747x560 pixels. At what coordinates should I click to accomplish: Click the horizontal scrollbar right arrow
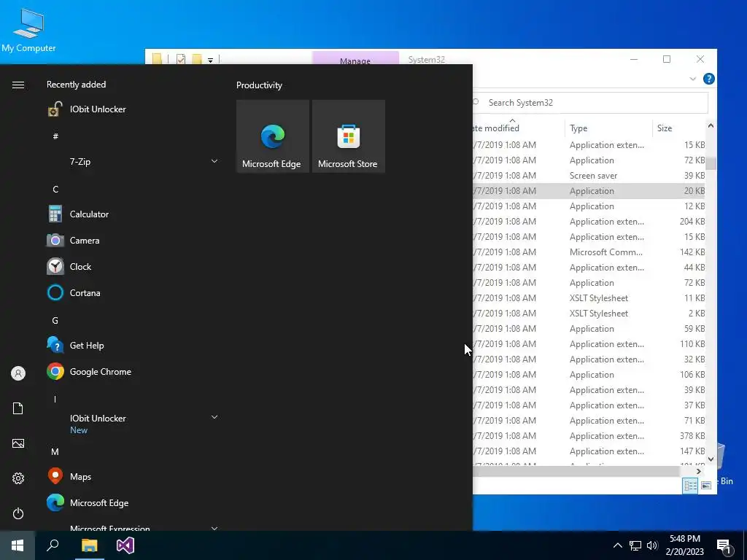[698, 471]
